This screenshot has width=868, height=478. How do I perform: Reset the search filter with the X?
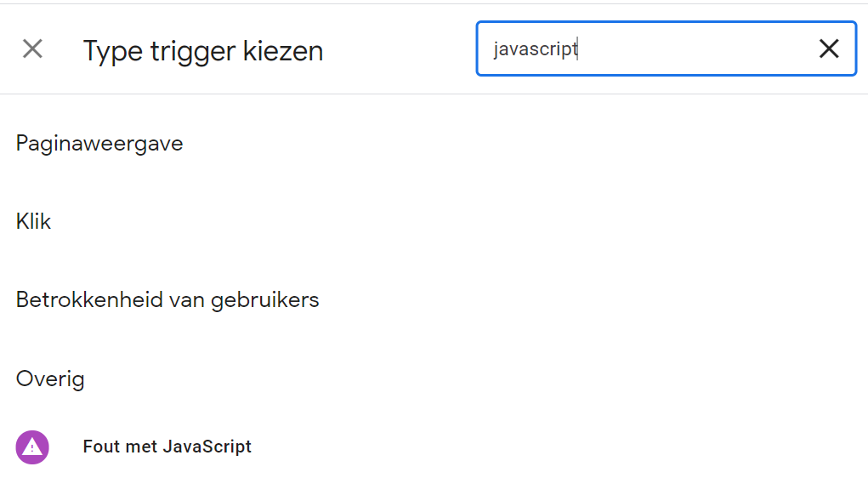pyautogui.click(x=828, y=49)
